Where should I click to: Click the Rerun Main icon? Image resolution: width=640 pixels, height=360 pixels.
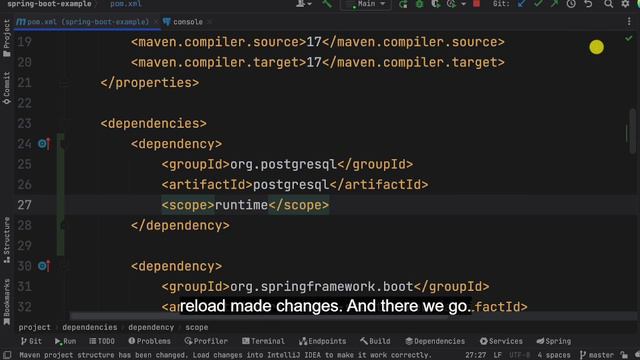(403, 4)
